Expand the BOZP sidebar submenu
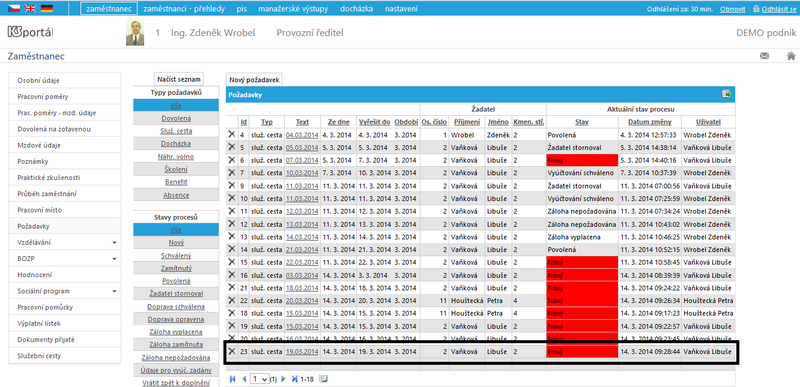This screenshot has width=800, height=387. point(115,259)
